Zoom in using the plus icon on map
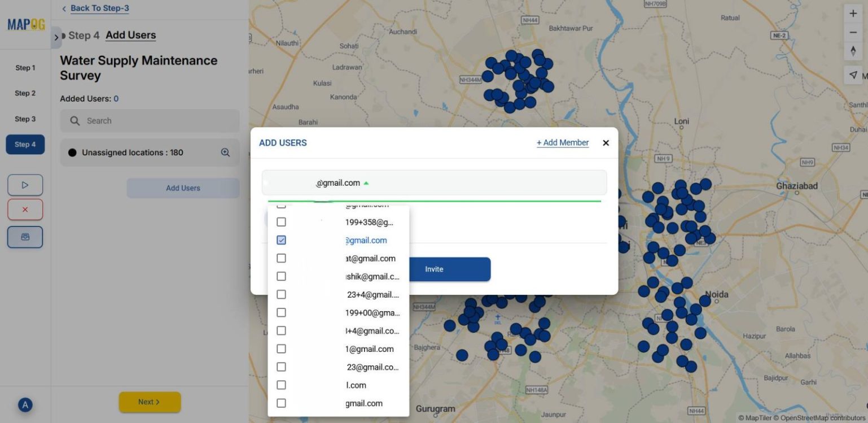 pyautogui.click(x=853, y=12)
